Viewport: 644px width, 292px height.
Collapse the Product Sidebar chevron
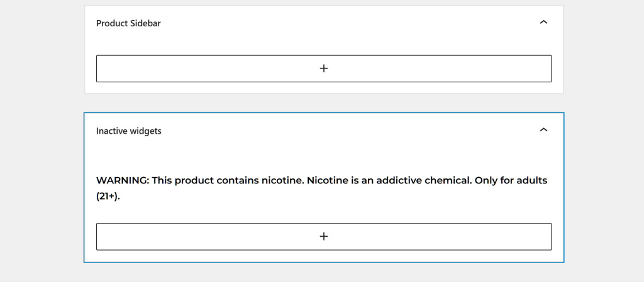[x=544, y=23]
